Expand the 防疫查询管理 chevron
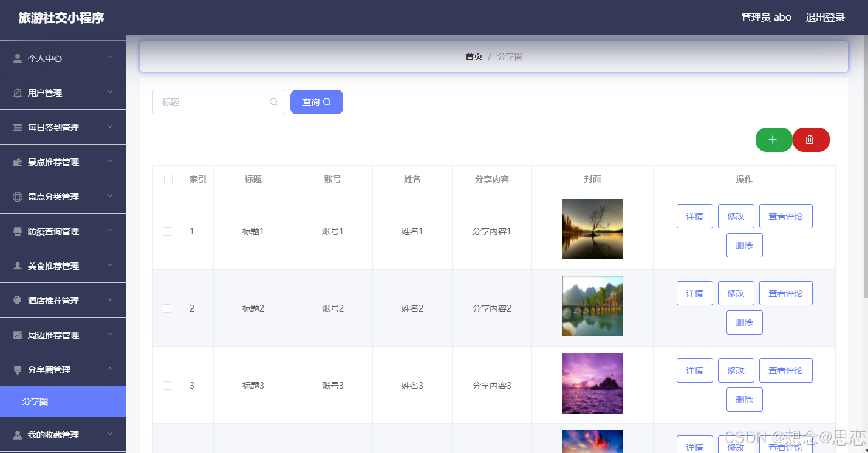 pos(110,230)
